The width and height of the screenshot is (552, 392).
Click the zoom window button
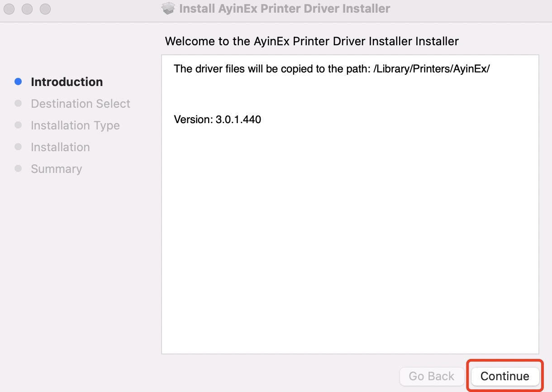[45, 9]
